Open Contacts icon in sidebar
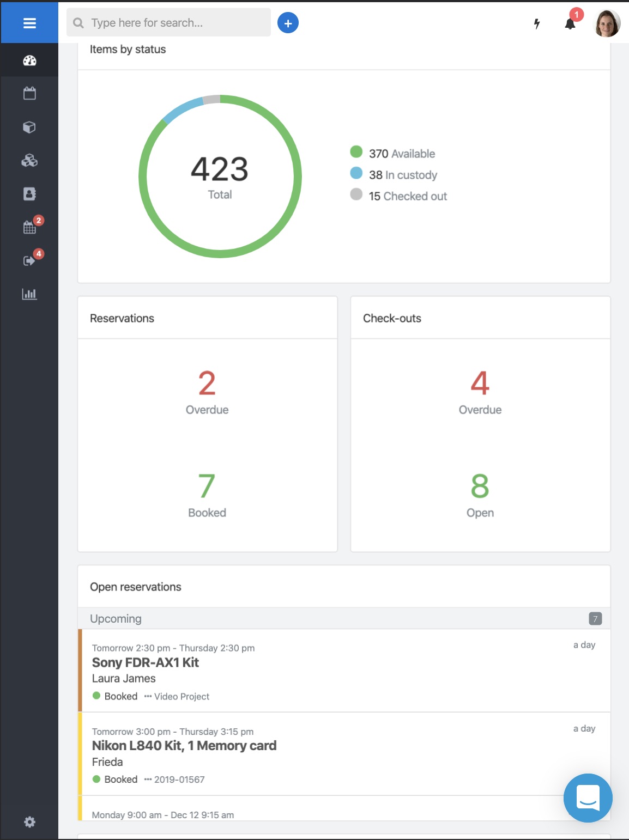Viewport: 629px width, 840px height. tap(29, 194)
